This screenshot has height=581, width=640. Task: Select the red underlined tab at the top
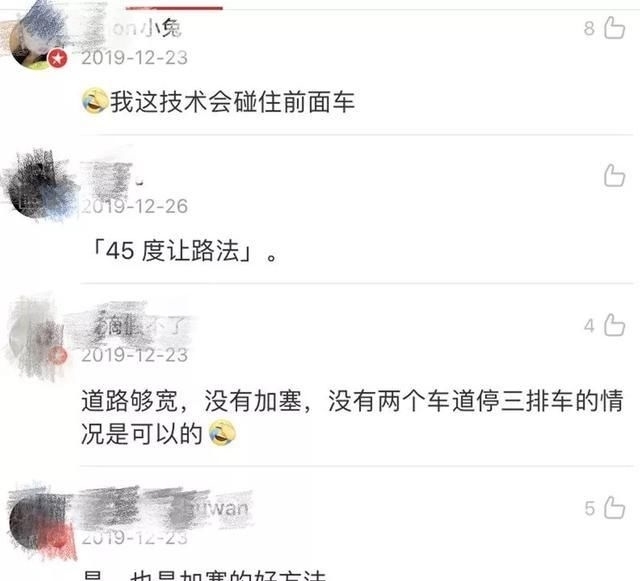(174, 7)
